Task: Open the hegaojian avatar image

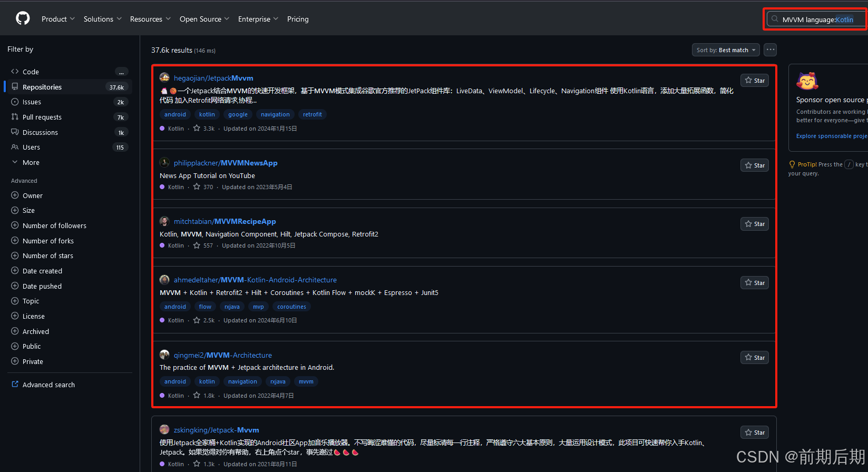Action: point(164,77)
